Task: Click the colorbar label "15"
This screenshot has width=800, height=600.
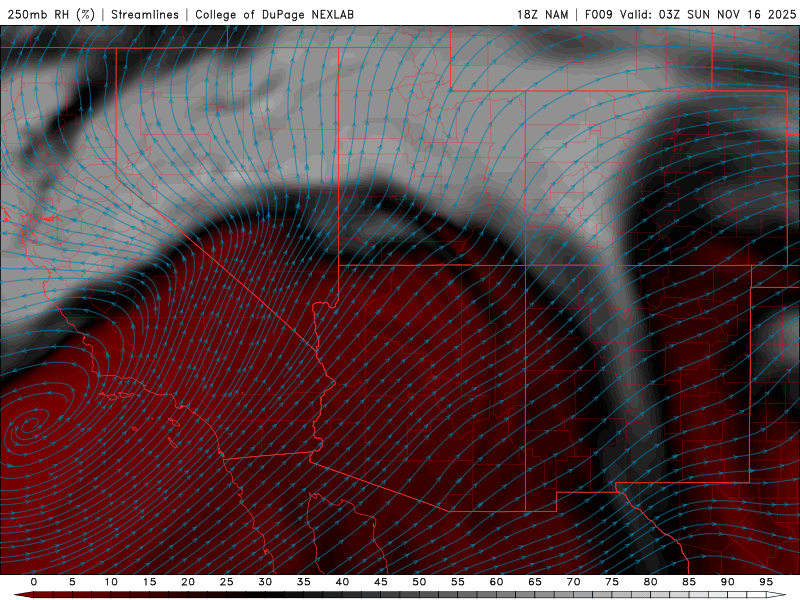Action: [x=149, y=582]
